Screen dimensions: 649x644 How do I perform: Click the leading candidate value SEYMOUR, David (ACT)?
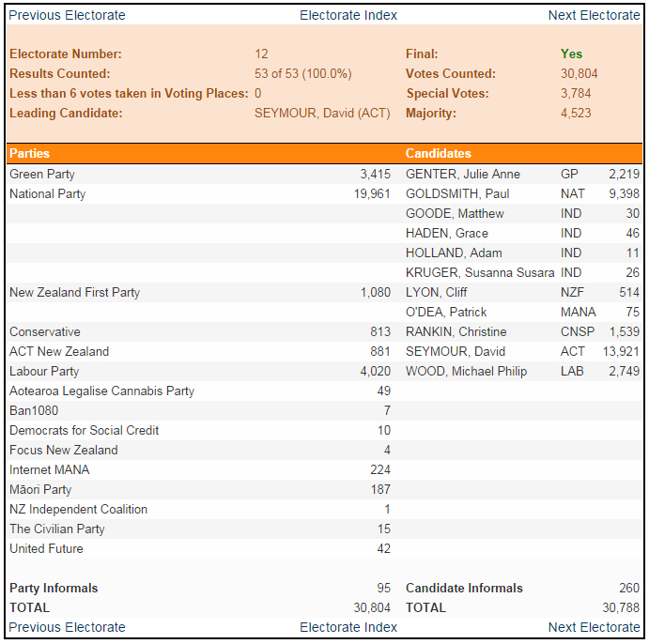coord(322,113)
